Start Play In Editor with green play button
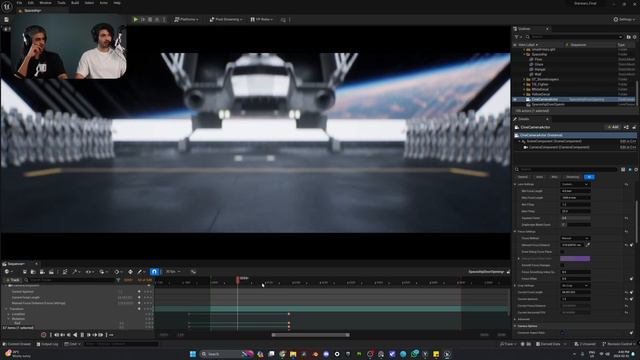Image resolution: width=640 pixels, height=360 pixels. [x=136, y=19]
